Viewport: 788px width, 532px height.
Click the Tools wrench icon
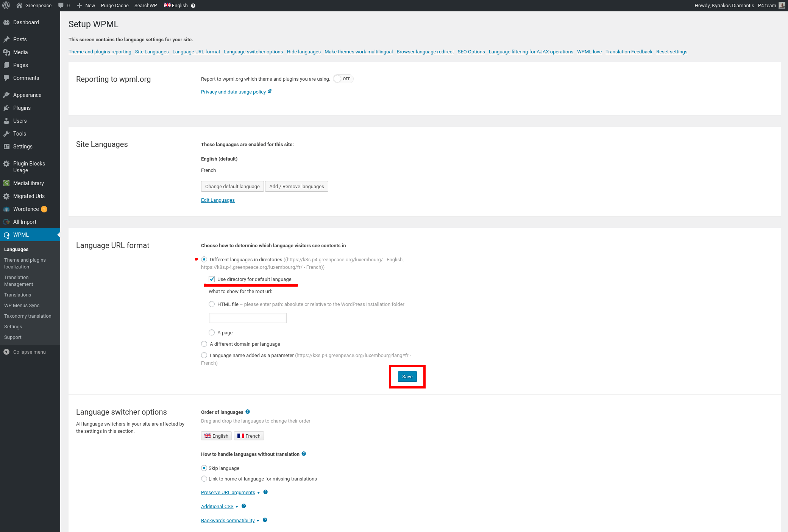pyautogui.click(x=6, y=134)
